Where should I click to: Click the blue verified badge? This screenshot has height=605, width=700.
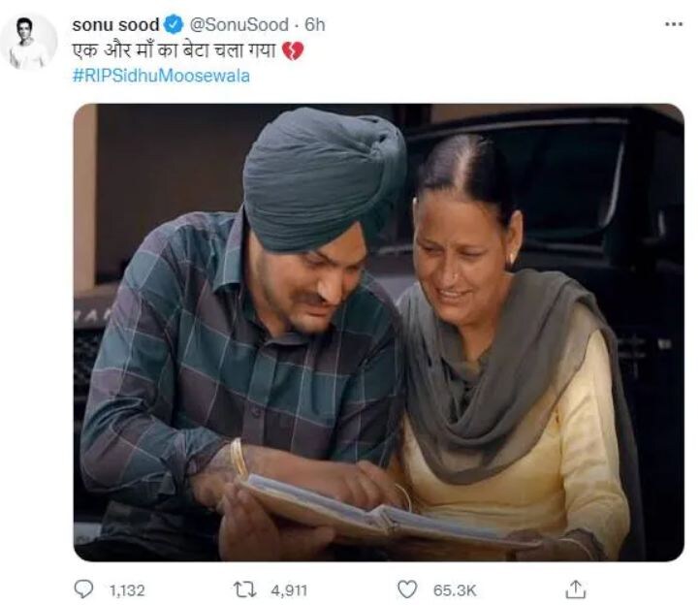(x=175, y=24)
